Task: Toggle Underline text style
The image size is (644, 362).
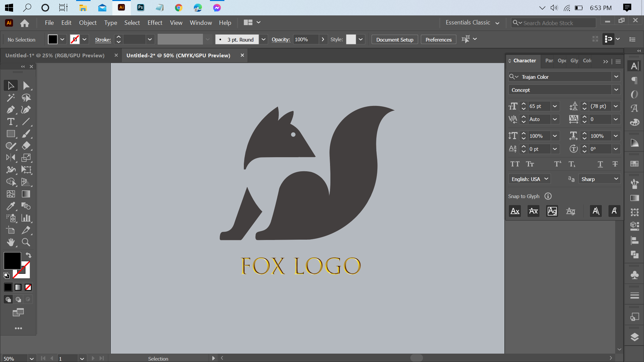Action: click(x=600, y=164)
